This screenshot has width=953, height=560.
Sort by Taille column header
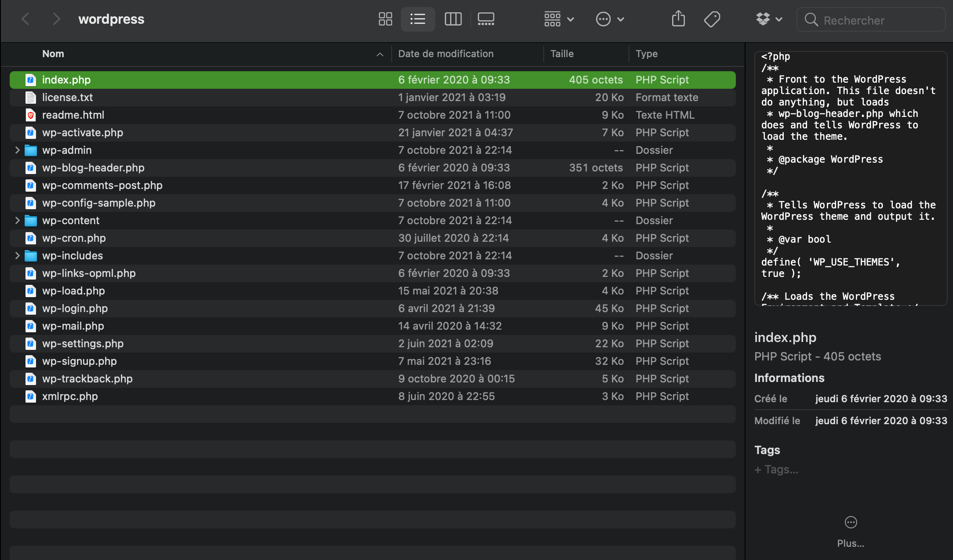click(x=562, y=54)
